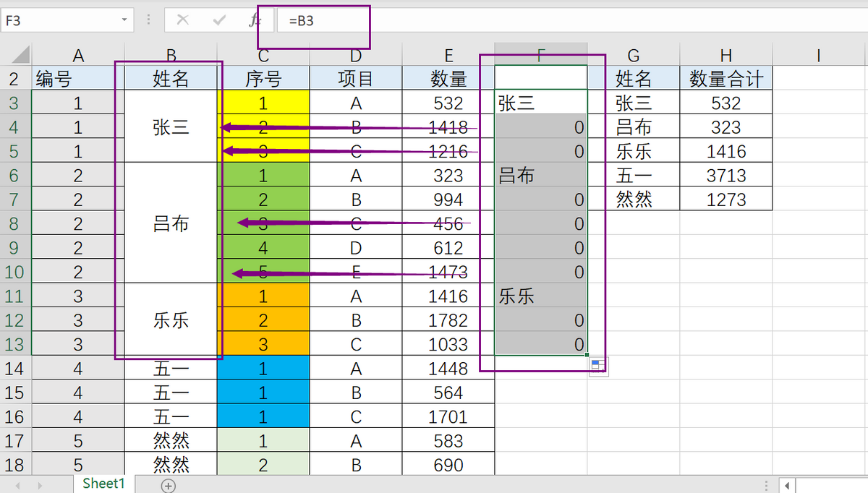Add a new sheet with plus icon
Screen dimensions: 868x493
tap(168, 486)
